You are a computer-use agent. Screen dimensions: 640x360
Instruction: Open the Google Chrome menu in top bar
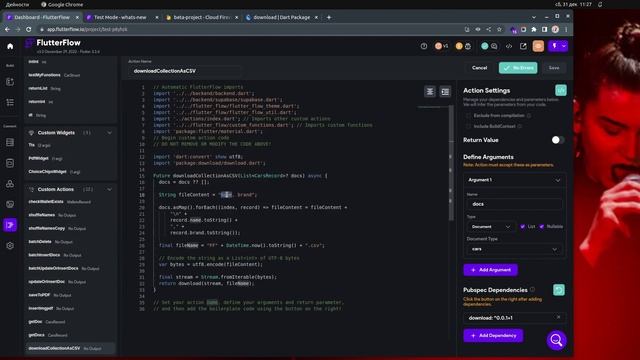click(62, 4)
